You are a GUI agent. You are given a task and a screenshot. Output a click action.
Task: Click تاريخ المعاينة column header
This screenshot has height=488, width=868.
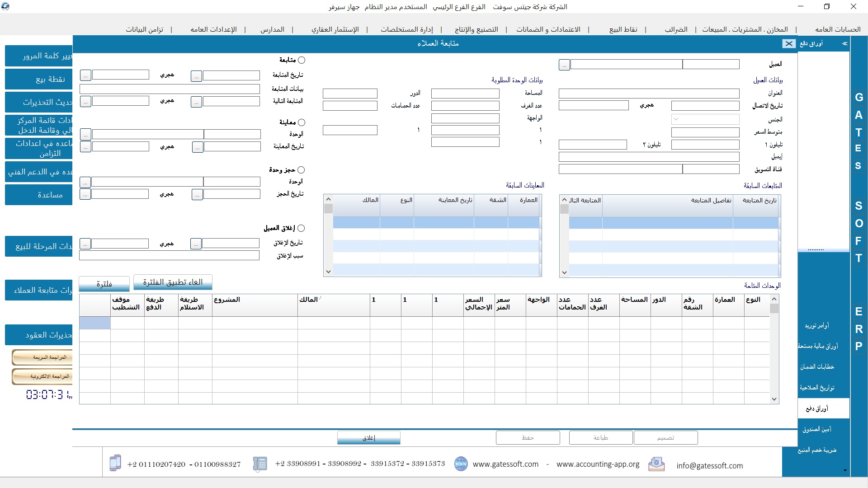coord(444,205)
